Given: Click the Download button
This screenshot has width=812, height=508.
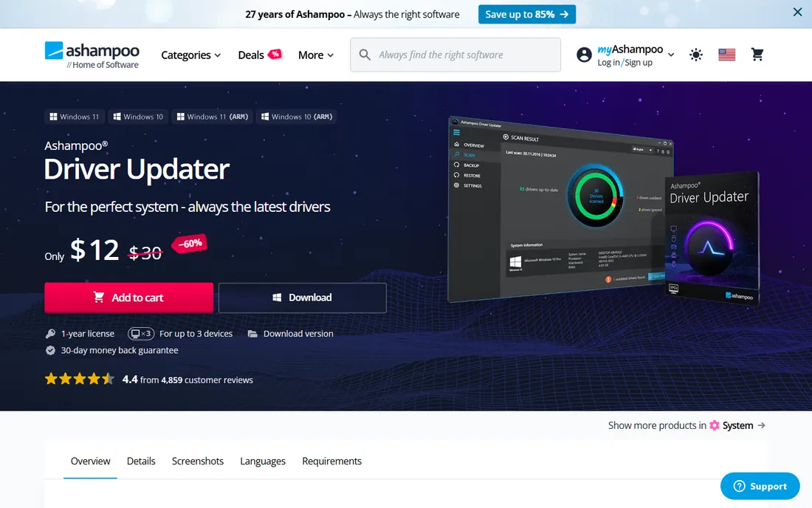Looking at the screenshot, I should tap(303, 298).
